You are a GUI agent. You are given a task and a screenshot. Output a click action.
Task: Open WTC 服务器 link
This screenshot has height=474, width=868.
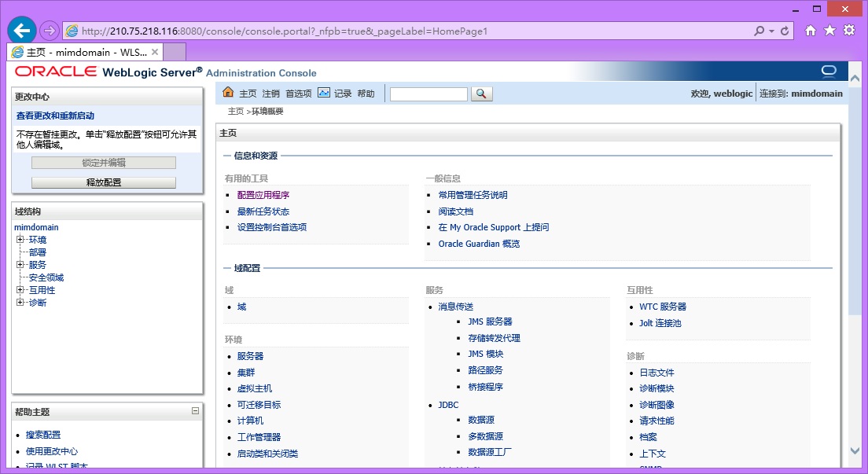(663, 307)
